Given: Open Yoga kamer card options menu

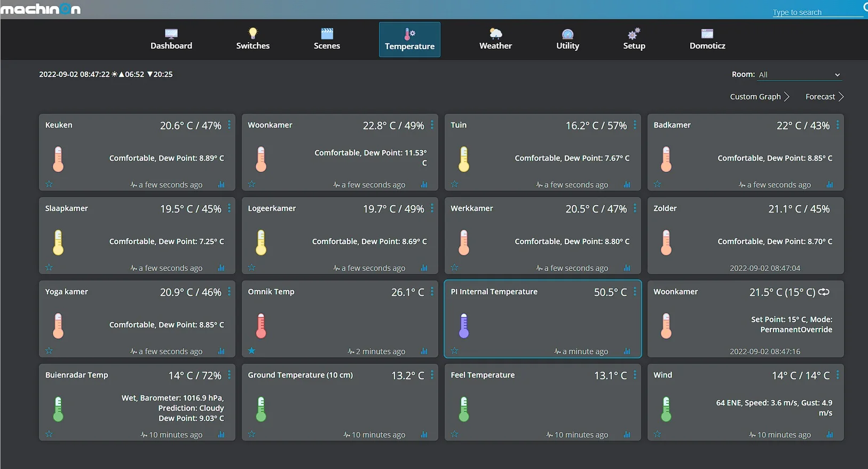Looking at the screenshot, I should click(x=230, y=292).
